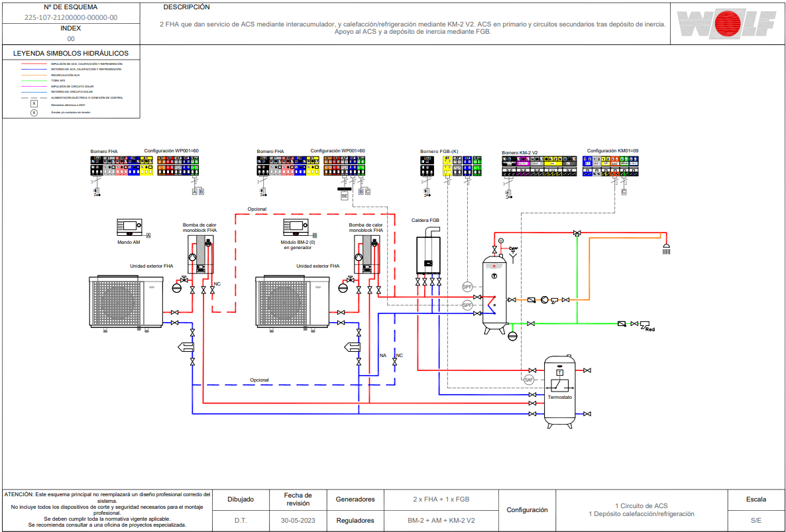786x532 pixels.
Task: Click the Escala header cell
Action: pyautogui.click(x=756, y=500)
